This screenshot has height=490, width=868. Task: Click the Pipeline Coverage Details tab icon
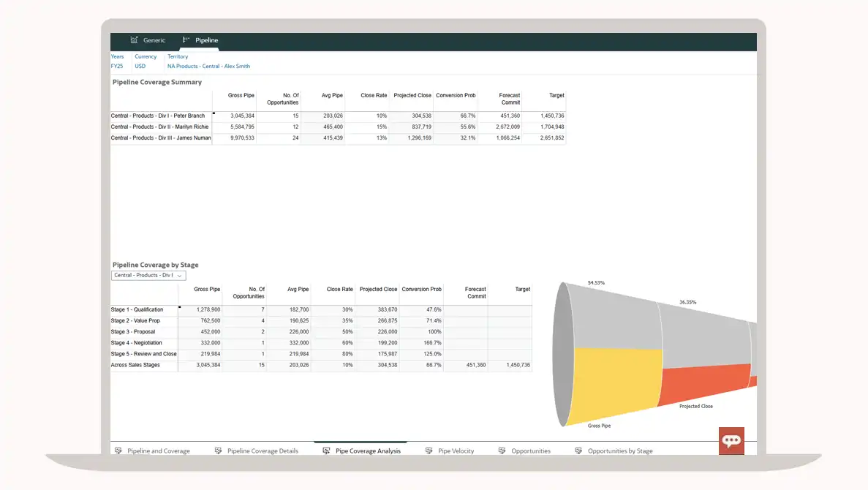point(219,451)
